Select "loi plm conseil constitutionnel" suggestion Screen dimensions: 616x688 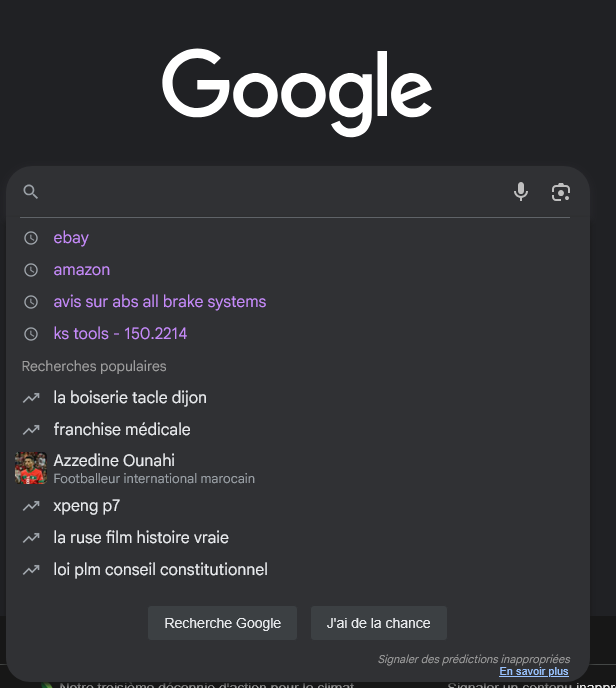(160, 570)
